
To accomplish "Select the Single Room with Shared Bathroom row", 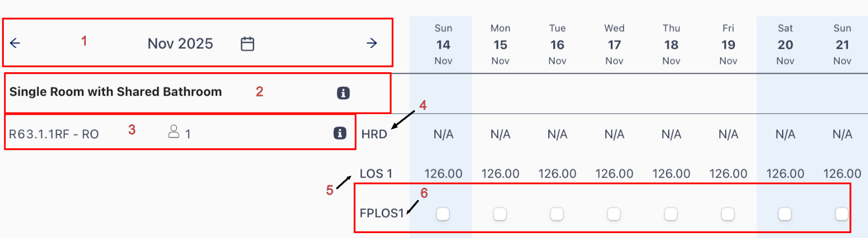I will [x=116, y=92].
